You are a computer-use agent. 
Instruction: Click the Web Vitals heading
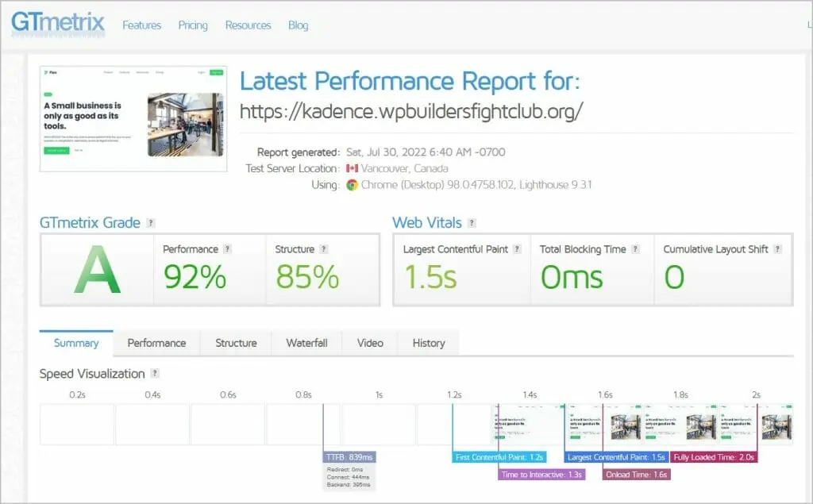pyautogui.click(x=426, y=223)
